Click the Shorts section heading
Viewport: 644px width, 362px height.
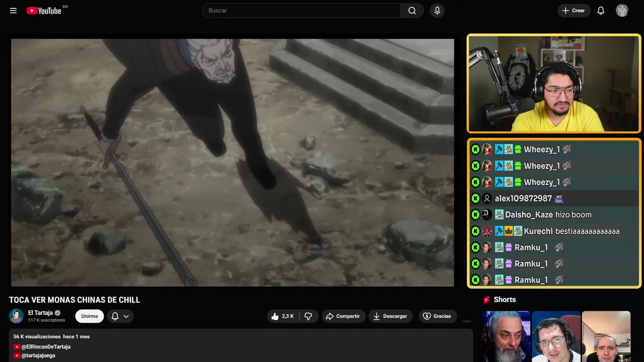tap(505, 300)
